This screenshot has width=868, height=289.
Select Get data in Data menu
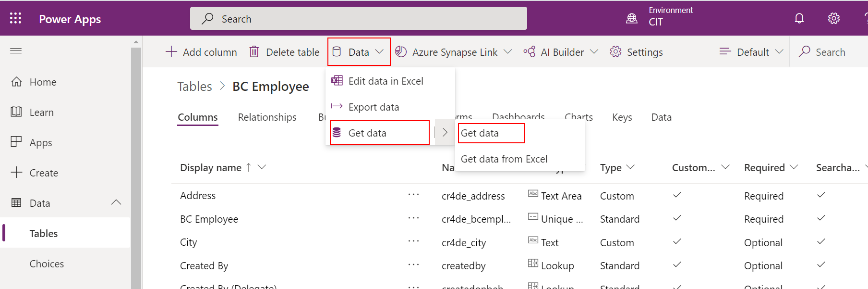click(380, 133)
